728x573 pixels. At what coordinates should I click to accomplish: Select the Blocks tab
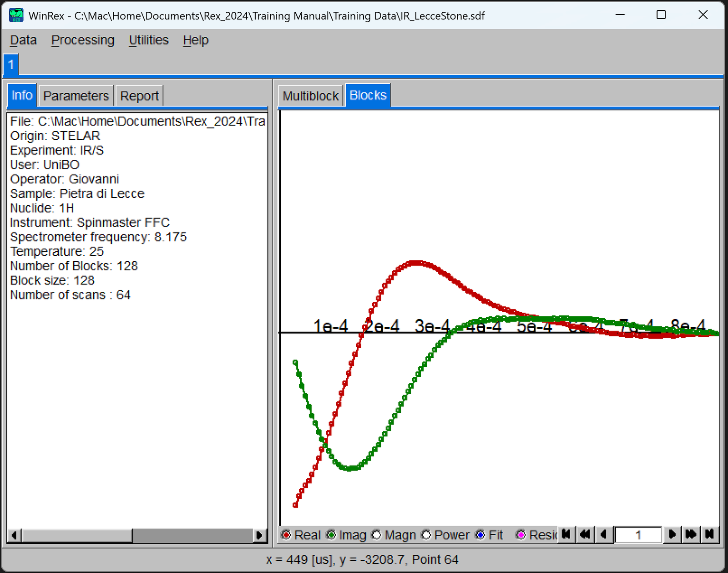[x=368, y=95]
